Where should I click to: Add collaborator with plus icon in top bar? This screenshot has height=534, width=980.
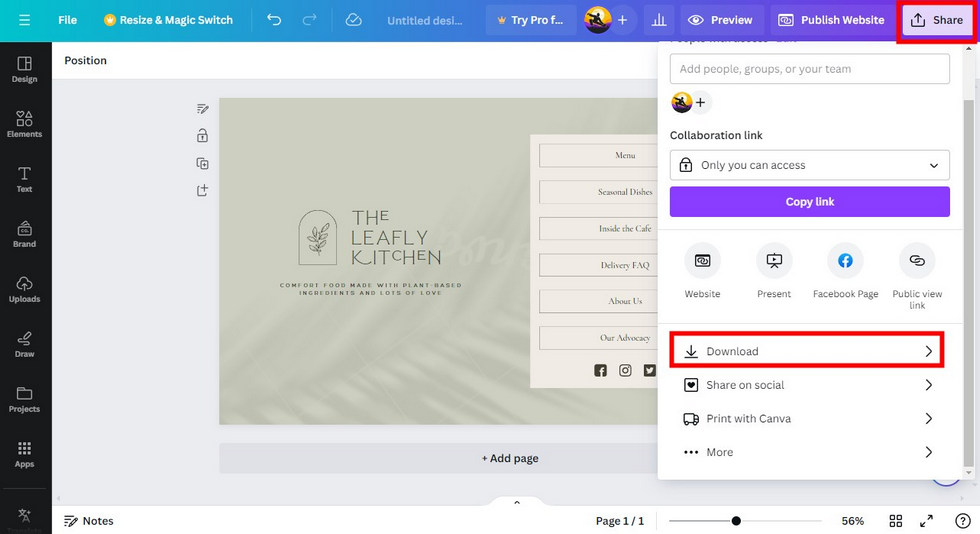coord(622,20)
